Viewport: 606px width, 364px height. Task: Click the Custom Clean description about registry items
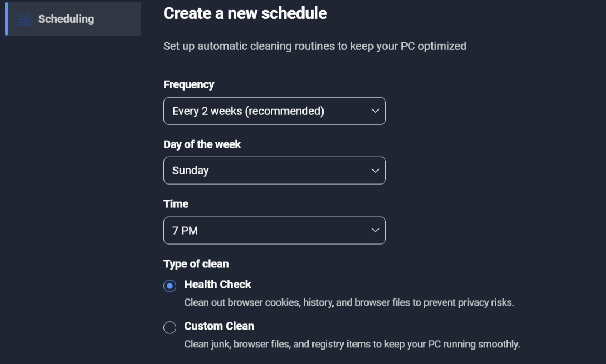click(x=352, y=345)
